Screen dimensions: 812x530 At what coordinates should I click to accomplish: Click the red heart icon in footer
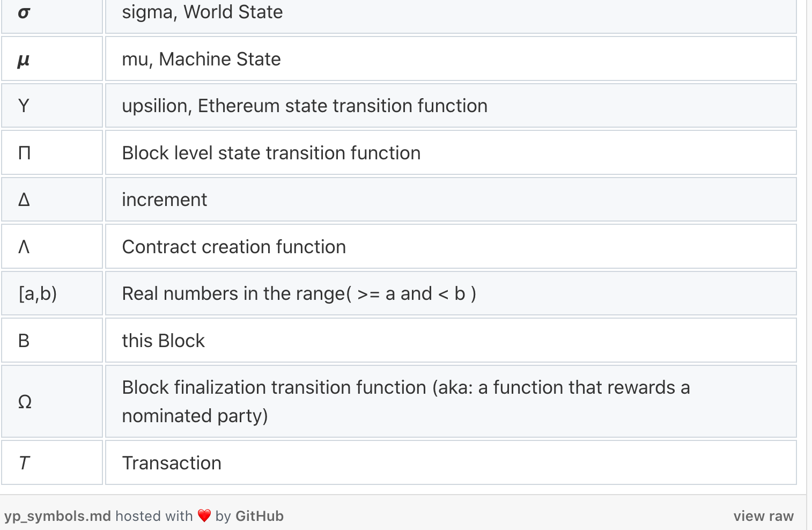click(204, 516)
